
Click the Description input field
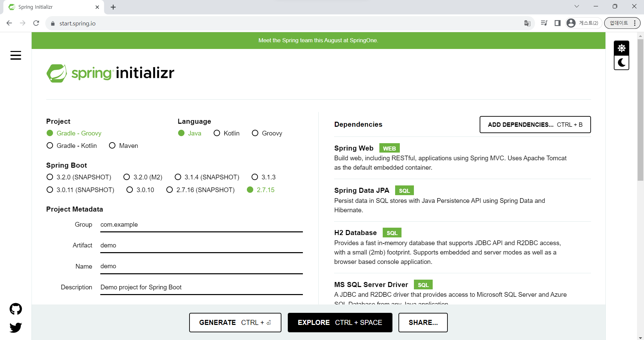point(202,287)
